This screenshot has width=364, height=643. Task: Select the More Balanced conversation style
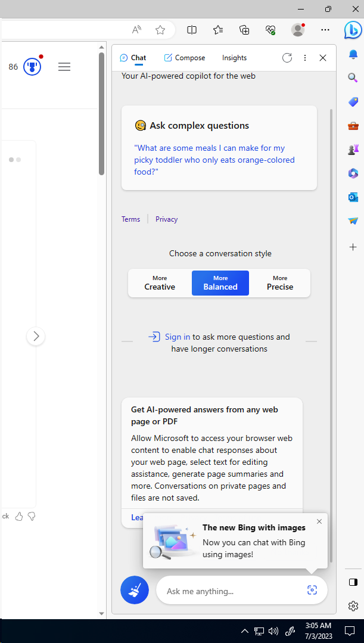coord(220,283)
